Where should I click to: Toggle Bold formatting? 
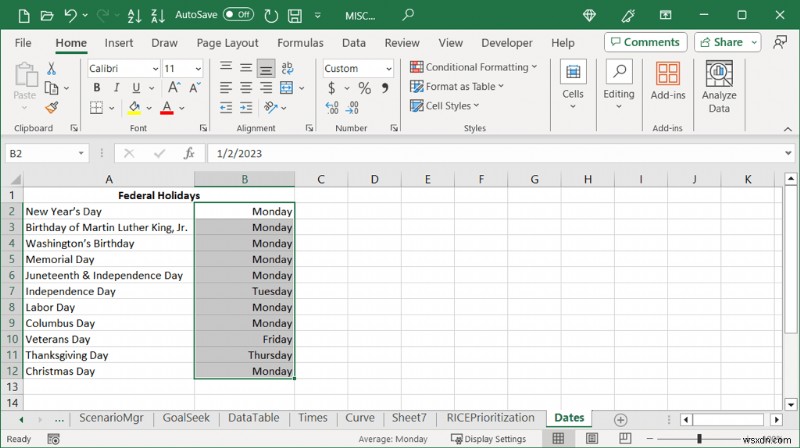coord(96,88)
